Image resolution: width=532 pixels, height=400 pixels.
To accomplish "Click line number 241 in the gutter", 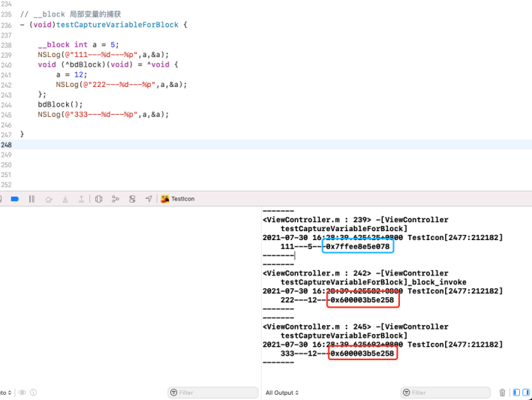I will tap(6, 75).
